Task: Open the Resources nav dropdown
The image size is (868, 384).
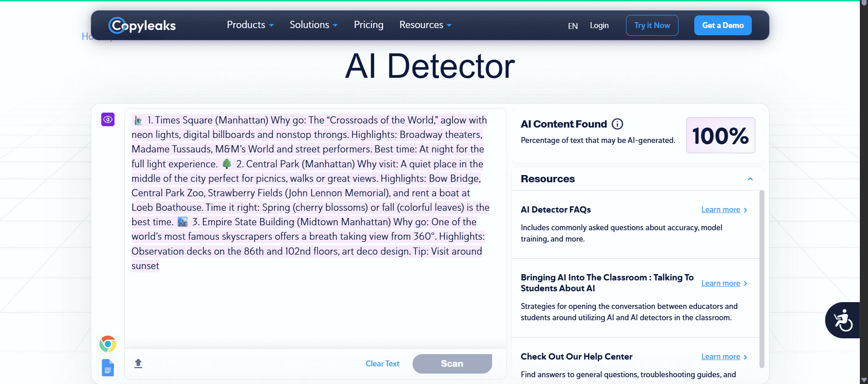Action: click(x=425, y=25)
